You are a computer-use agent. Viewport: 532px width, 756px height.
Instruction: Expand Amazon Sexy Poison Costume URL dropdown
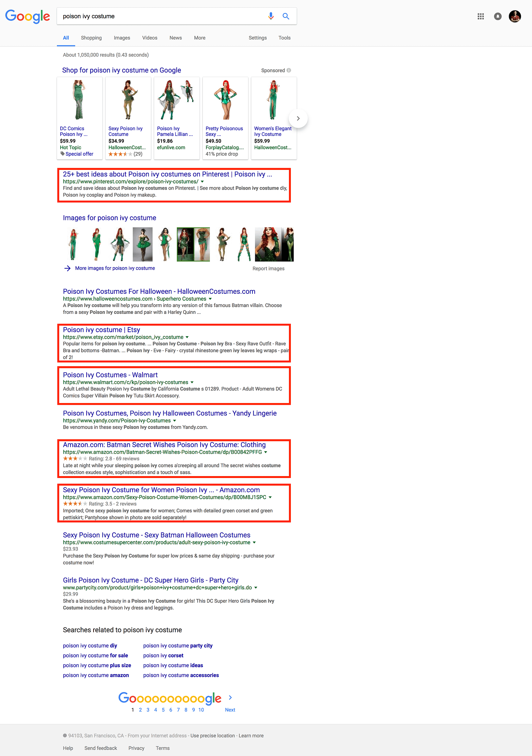270,497
